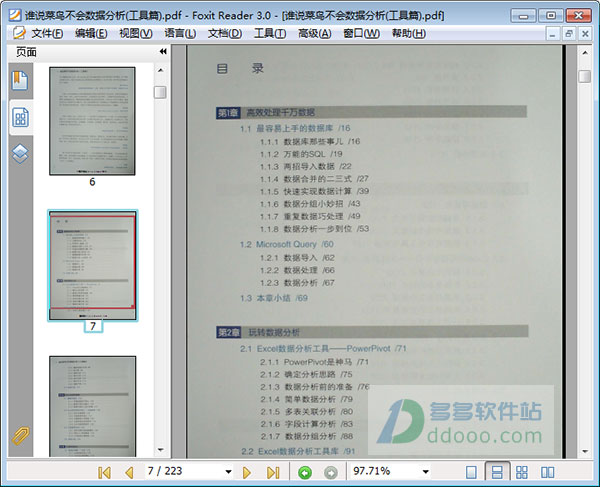Click the zoom field showing 97.71%
This screenshot has width=600, height=487.
[x=385, y=471]
